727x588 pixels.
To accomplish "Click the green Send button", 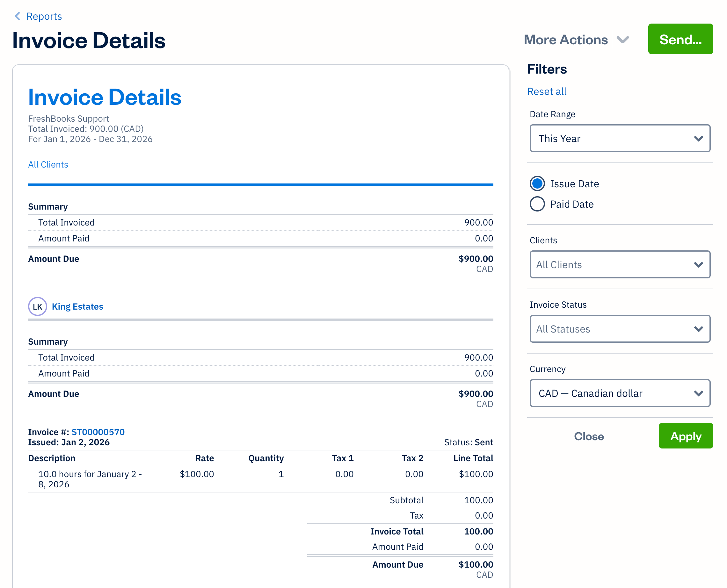I will tap(680, 39).
